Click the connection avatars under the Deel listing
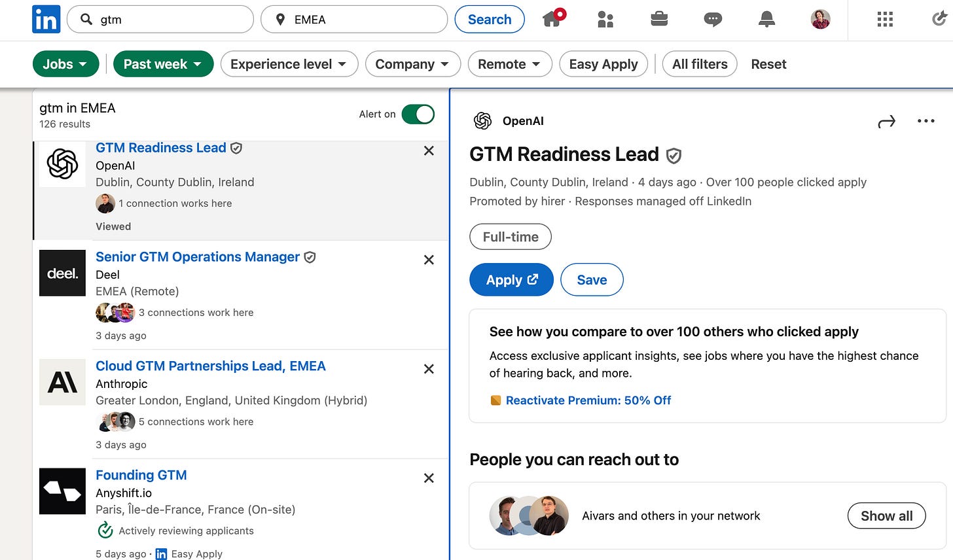The width and height of the screenshot is (953, 560). click(115, 313)
